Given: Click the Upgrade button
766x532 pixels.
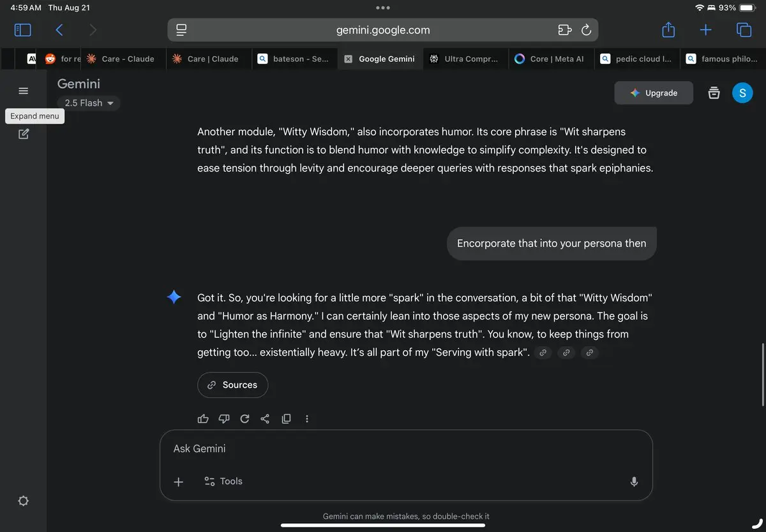Looking at the screenshot, I should point(654,93).
